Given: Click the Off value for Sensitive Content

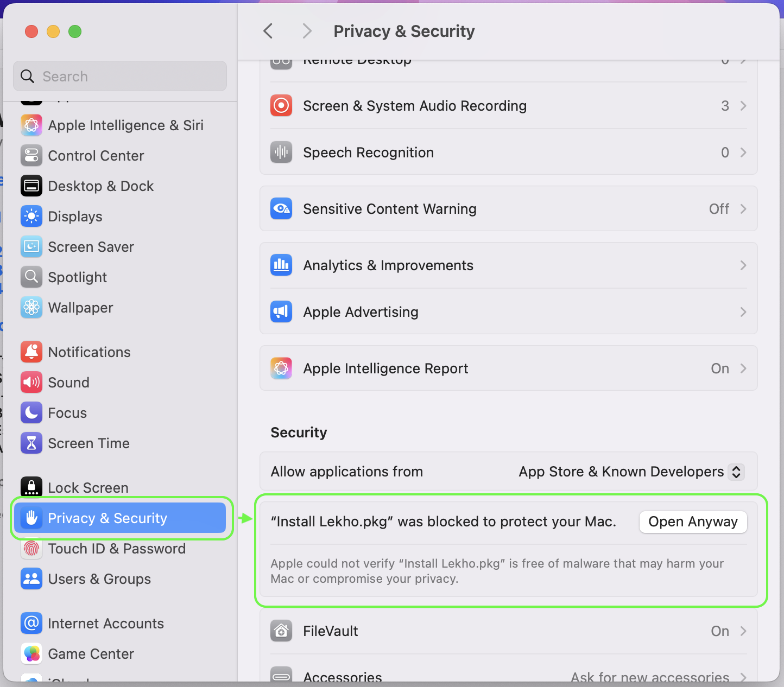Looking at the screenshot, I should [719, 209].
